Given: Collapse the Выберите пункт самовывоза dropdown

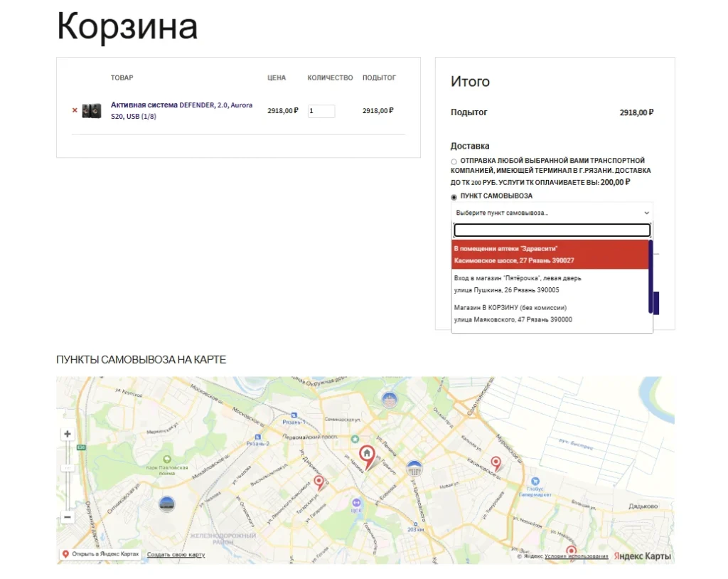Looking at the screenshot, I should [x=552, y=213].
